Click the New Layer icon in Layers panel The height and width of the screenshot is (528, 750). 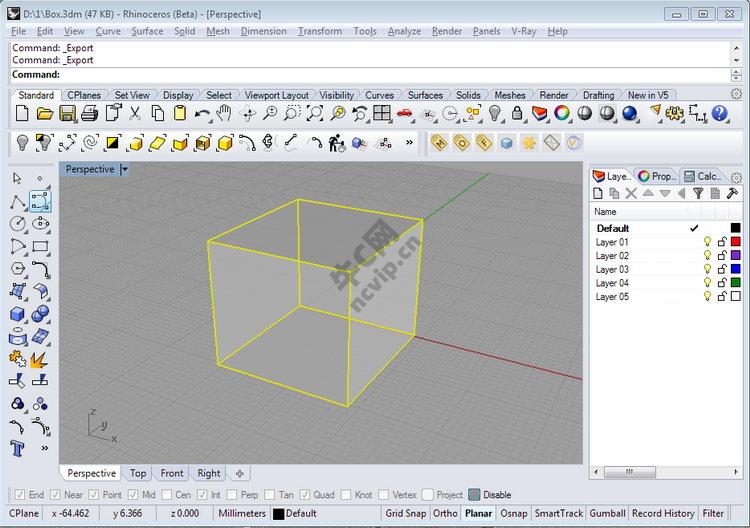[598, 193]
